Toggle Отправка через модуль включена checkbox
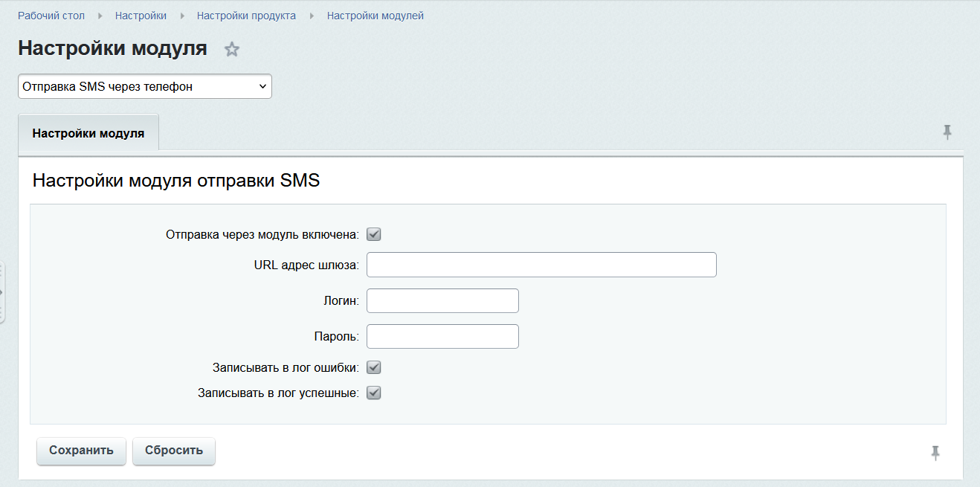 click(x=374, y=235)
